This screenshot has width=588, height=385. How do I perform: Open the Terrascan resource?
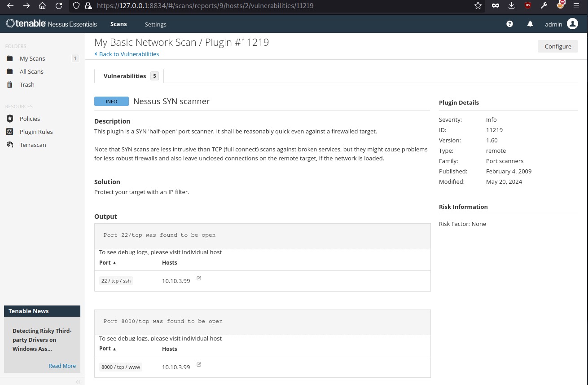(x=32, y=145)
